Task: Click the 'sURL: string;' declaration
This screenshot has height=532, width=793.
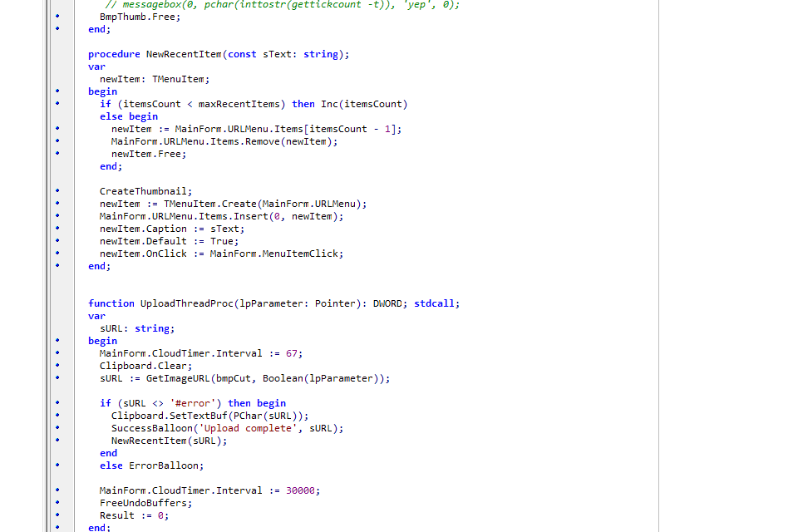Action: click(137, 328)
